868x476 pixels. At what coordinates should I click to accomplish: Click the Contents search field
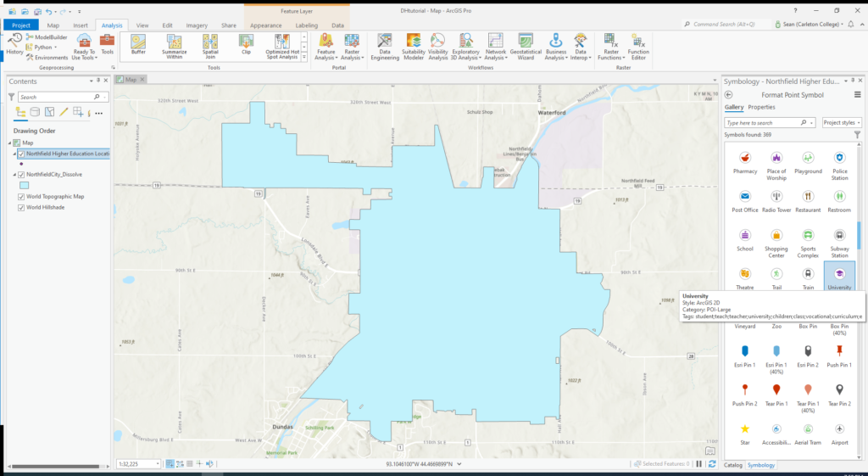63,97
